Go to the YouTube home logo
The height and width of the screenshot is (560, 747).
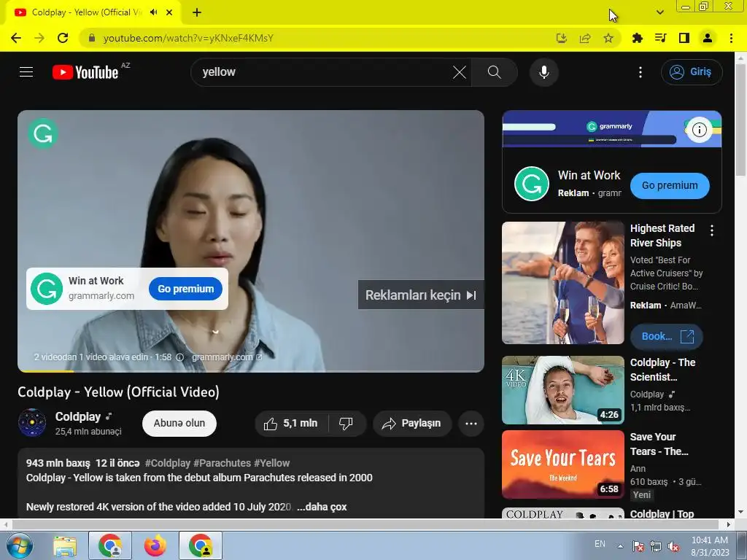pos(85,72)
